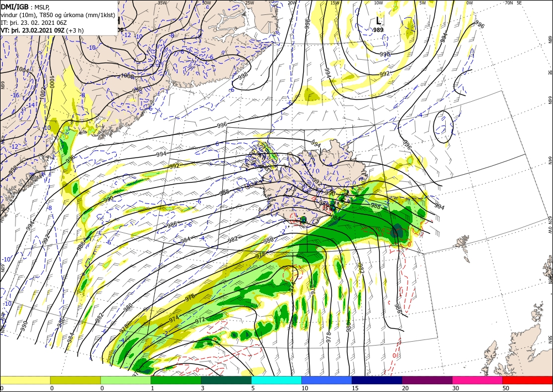This screenshot has height=392, width=553.
Task: Click the purple legend swatch
Action: [x=427, y=380]
